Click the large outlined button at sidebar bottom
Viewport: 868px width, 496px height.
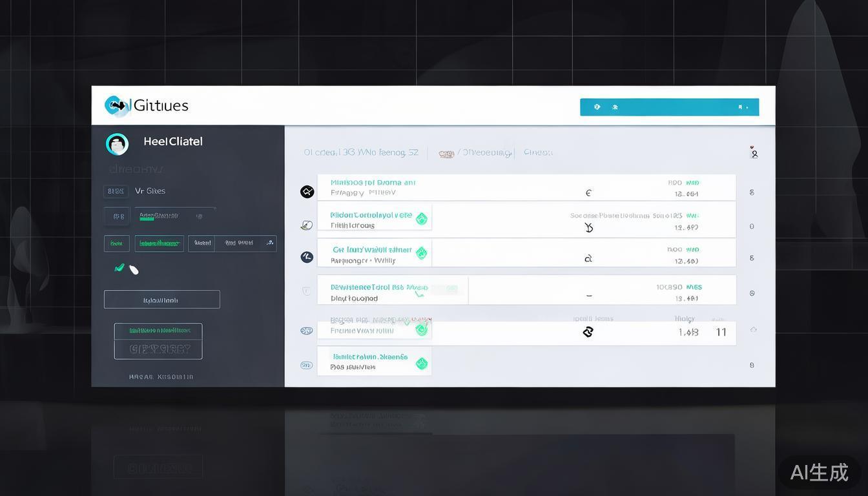click(x=158, y=341)
